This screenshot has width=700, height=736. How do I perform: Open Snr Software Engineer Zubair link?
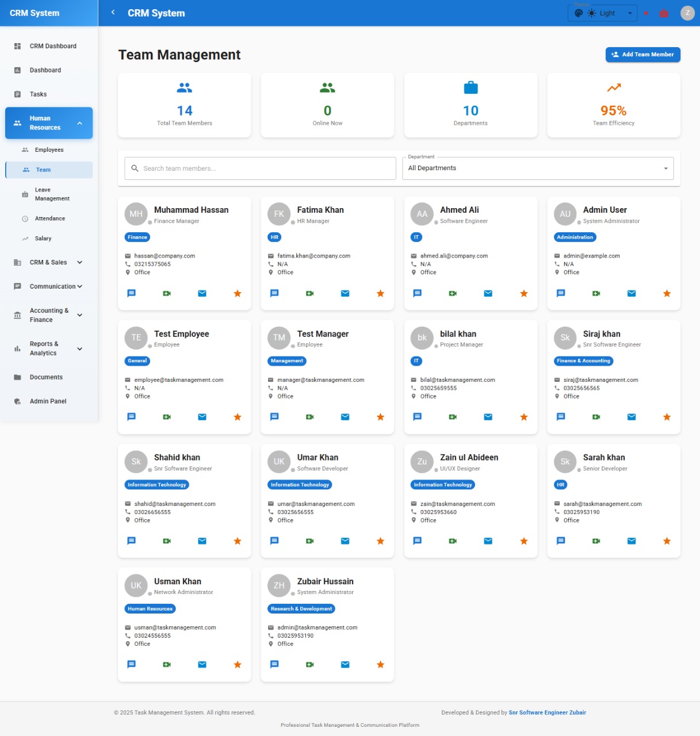[x=547, y=712]
